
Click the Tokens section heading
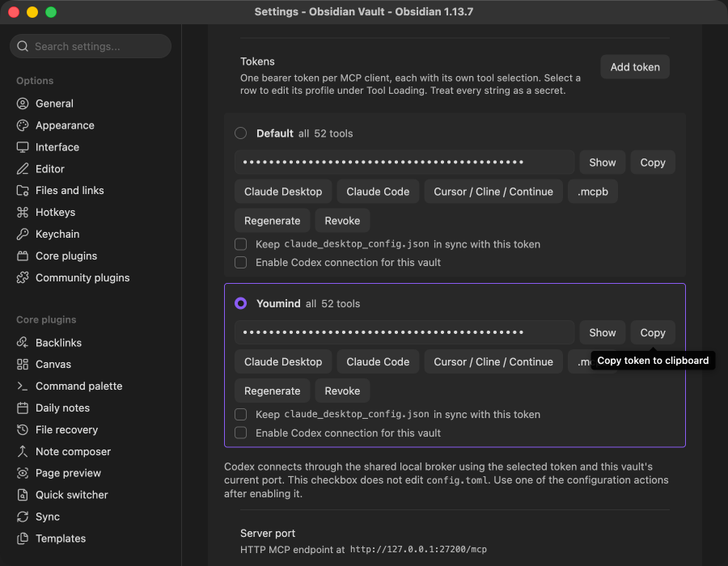(x=257, y=61)
